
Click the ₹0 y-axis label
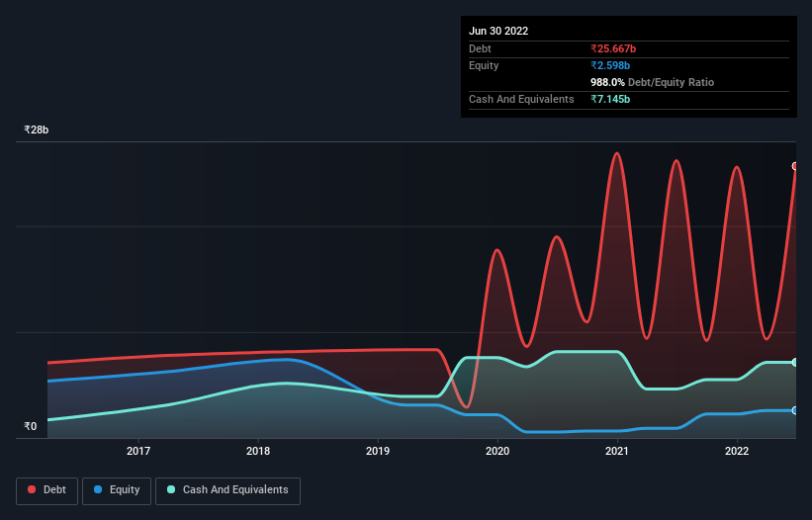(31, 426)
